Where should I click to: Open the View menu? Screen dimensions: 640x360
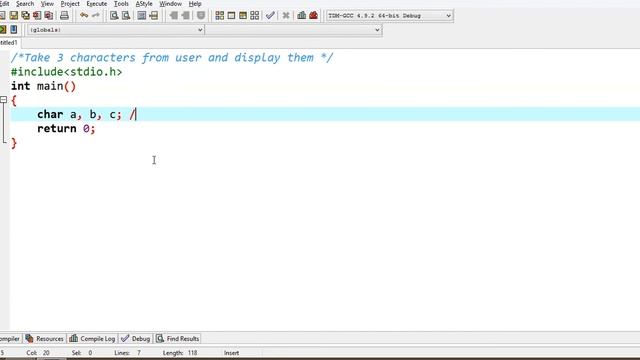(x=47, y=4)
